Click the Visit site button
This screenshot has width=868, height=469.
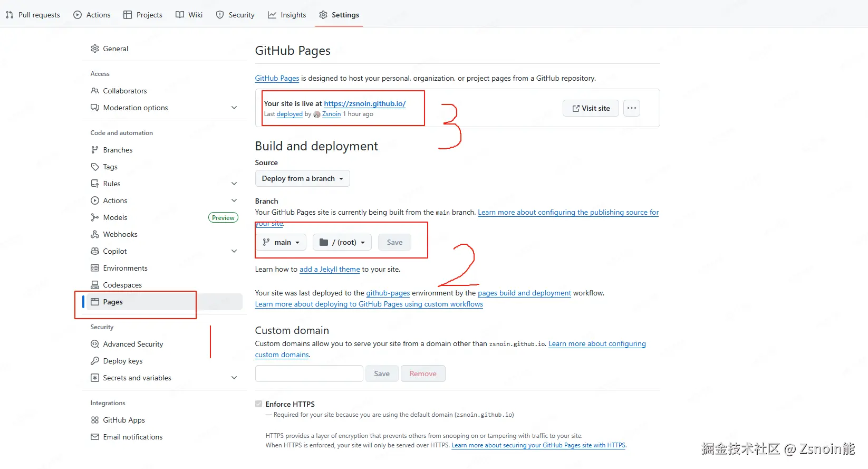pyautogui.click(x=591, y=108)
